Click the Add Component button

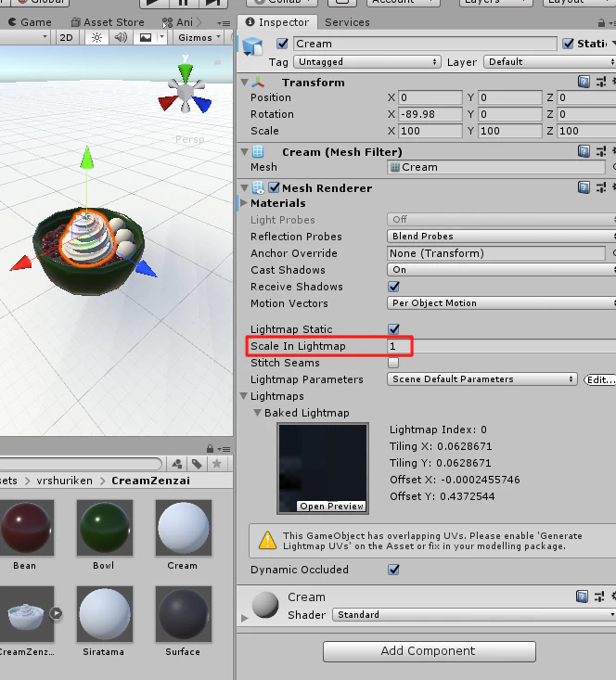tap(430, 651)
